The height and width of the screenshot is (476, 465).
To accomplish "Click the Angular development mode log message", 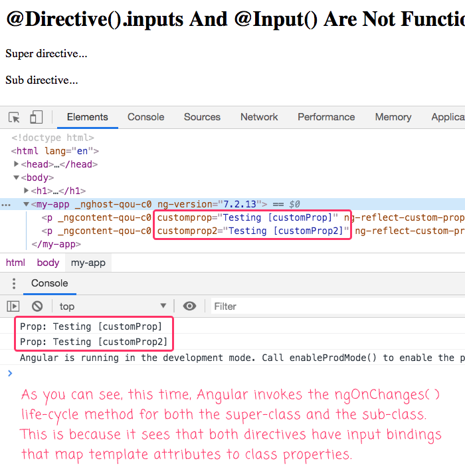I will pos(242,358).
